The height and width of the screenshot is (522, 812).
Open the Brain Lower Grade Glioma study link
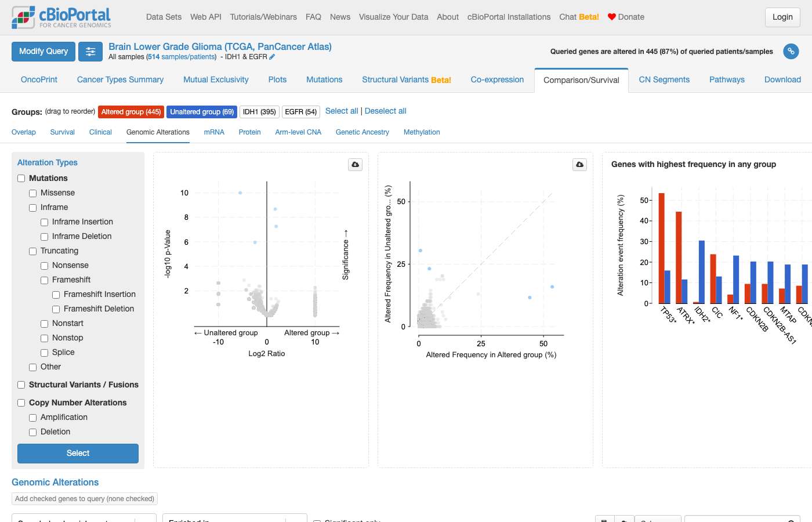click(x=220, y=47)
